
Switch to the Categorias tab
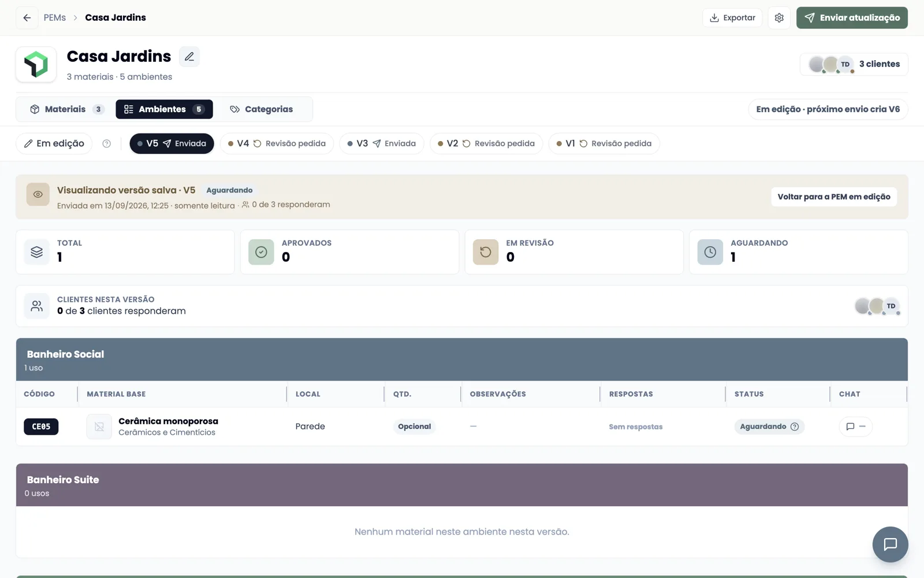262,109
